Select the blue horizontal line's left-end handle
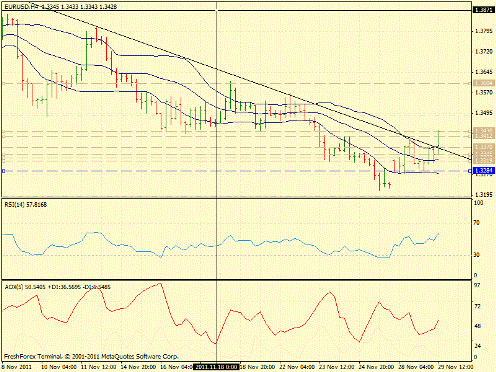Image resolution: width=496 pixels, height=372 pixels. 3,171
